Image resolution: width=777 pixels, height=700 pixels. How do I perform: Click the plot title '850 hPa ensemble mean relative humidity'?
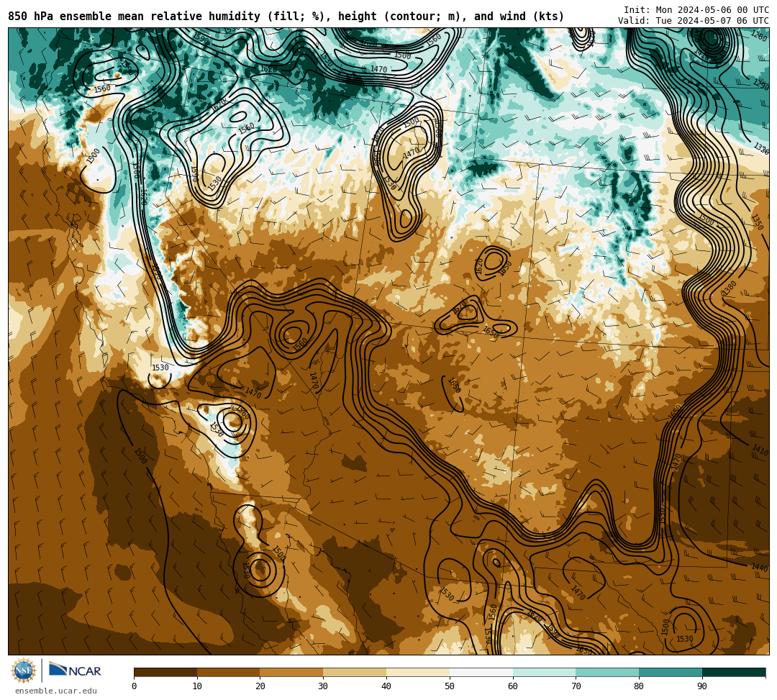tap(134, 17)
